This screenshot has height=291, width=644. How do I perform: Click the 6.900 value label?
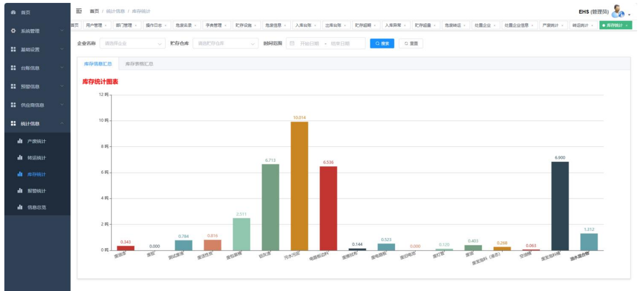[560, 157]
